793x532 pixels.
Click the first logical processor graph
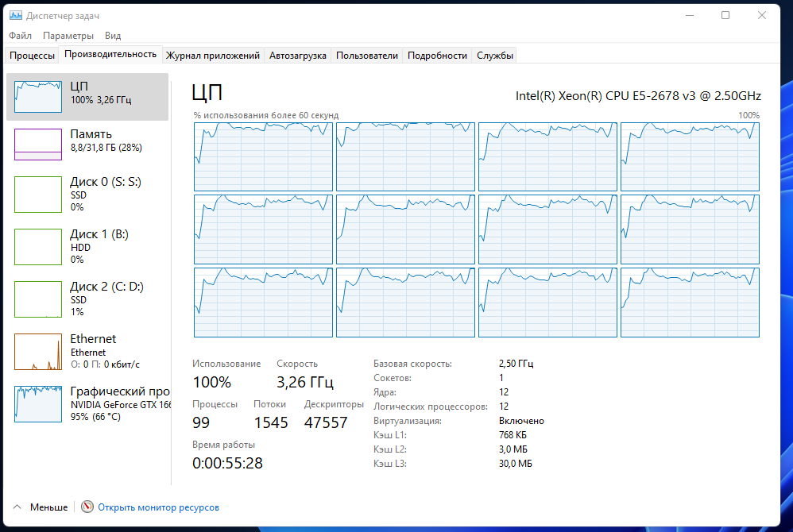263,156
